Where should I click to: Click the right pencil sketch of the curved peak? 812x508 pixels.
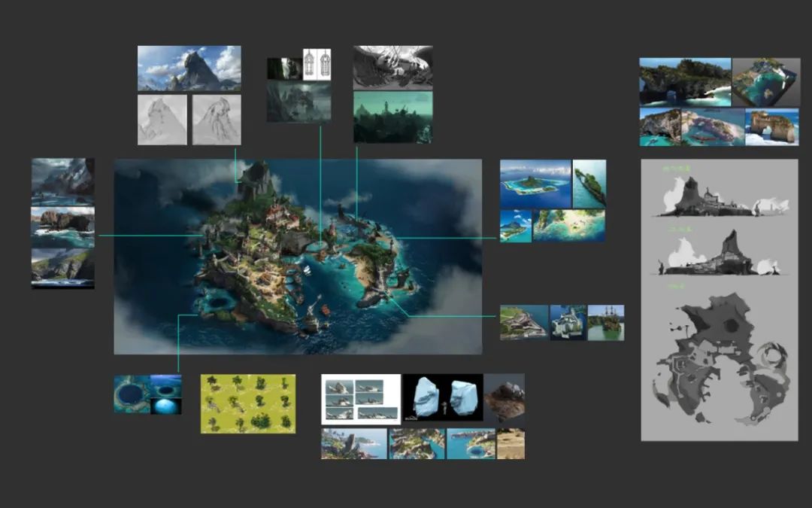(217, 119)
